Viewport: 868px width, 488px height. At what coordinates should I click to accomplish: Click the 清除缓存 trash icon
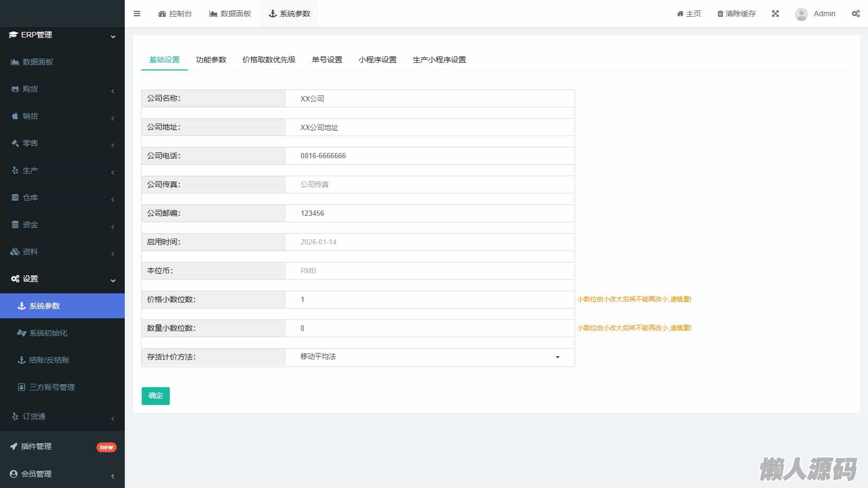[x=720, y=14]
